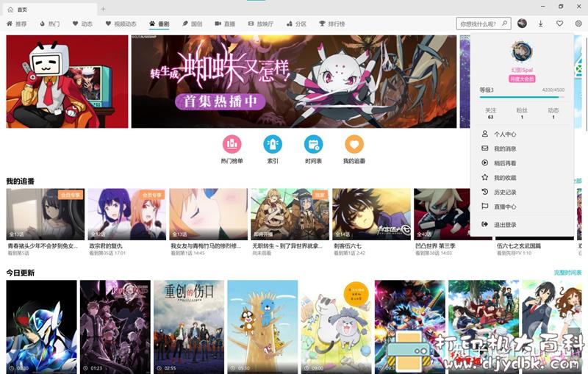Select the 番剧 tab
588x374 pixels.
(x=159, y=24)
